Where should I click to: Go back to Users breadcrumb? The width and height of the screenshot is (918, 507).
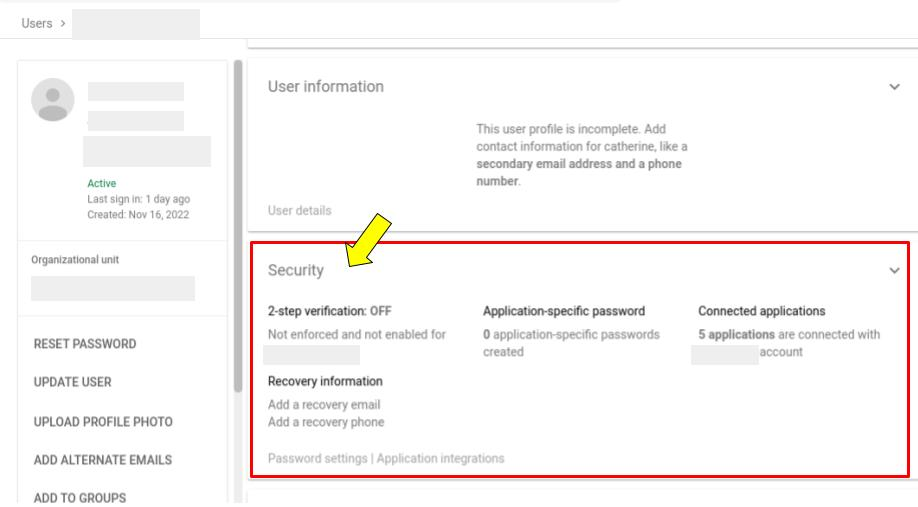37,23
